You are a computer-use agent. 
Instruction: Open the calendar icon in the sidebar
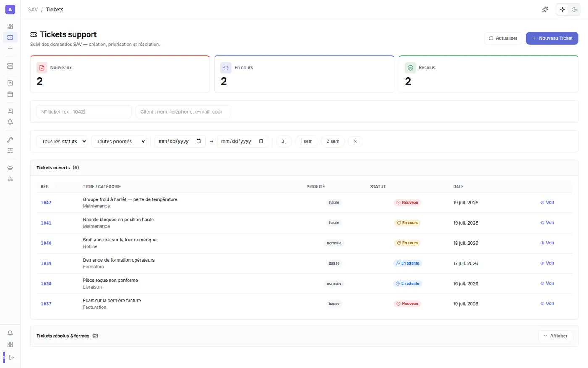(x=10, y=94)
